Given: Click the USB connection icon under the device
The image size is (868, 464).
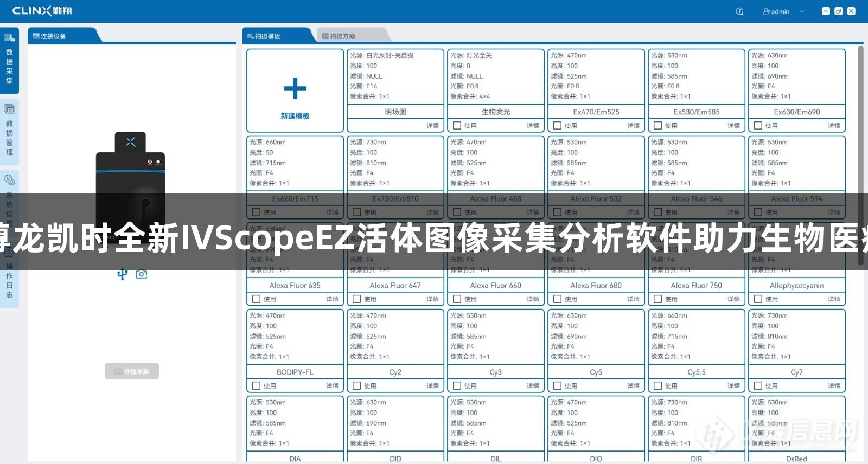Looking at the screenshot, I should [123, 274].
